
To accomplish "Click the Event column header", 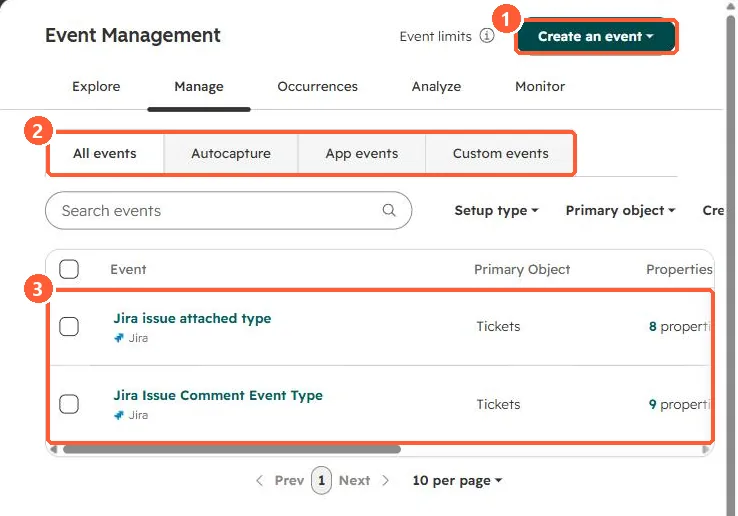I will pyautogui.click(x=128, y=269).
